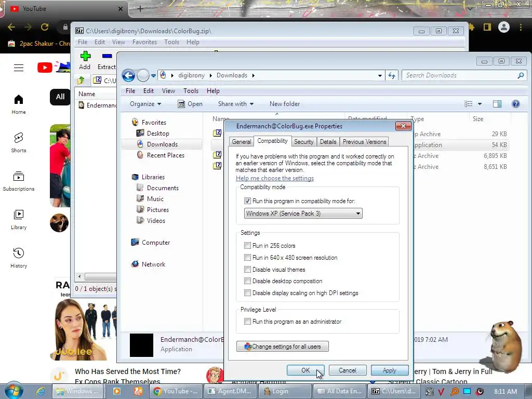Open YouTube Subscriptions in sidebar

[19, 181]
